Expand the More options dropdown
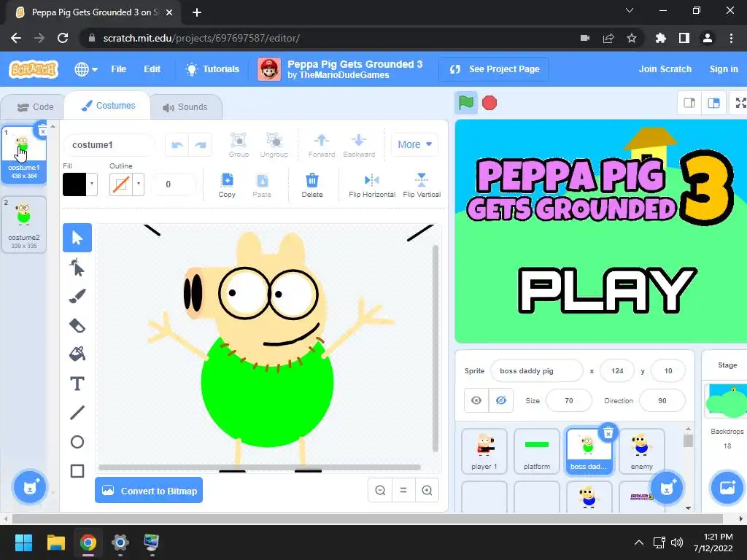 [414, 145]
